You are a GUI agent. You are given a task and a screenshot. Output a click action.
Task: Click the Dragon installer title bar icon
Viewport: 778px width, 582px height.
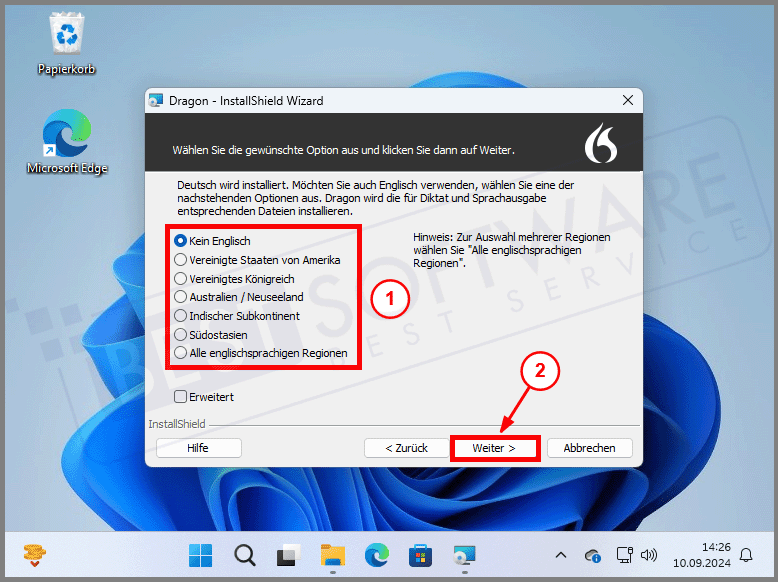tap(156, 101)
